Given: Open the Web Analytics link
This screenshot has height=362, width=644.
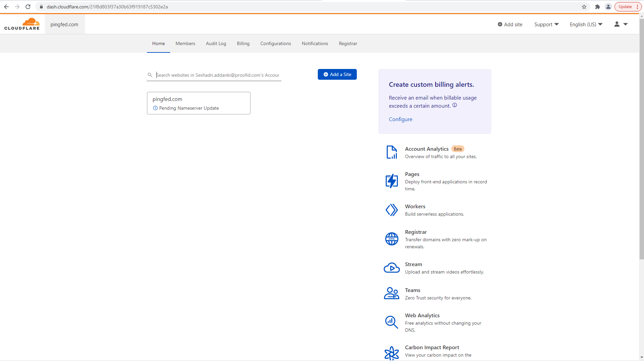Looking at the screenshot, I should (422, 315).
